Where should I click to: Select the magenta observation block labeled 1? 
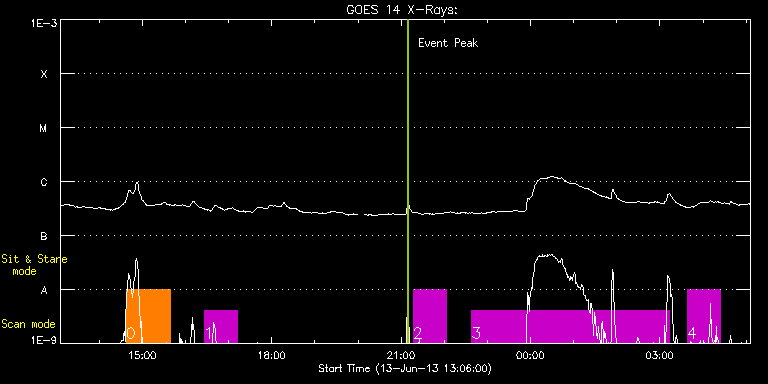click(221, 326)
